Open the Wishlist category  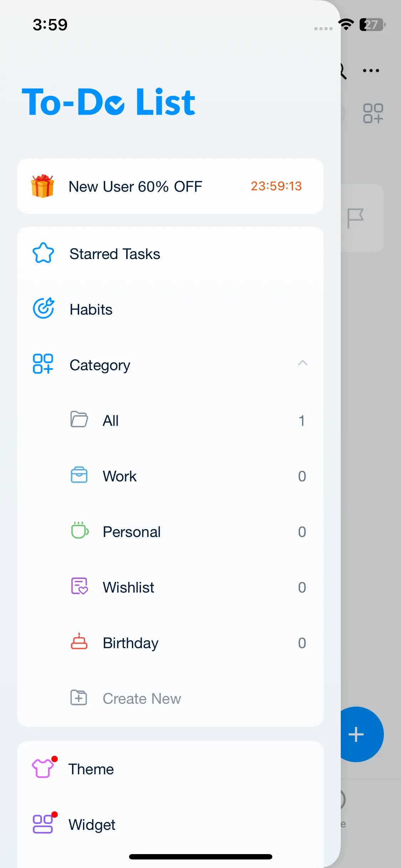[128, 588]
